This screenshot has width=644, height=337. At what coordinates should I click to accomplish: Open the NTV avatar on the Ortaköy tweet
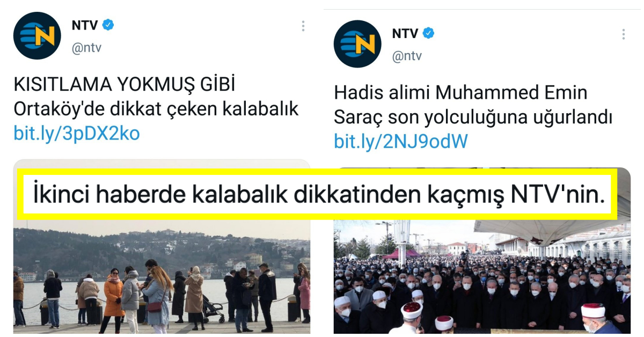click(37, 36)
